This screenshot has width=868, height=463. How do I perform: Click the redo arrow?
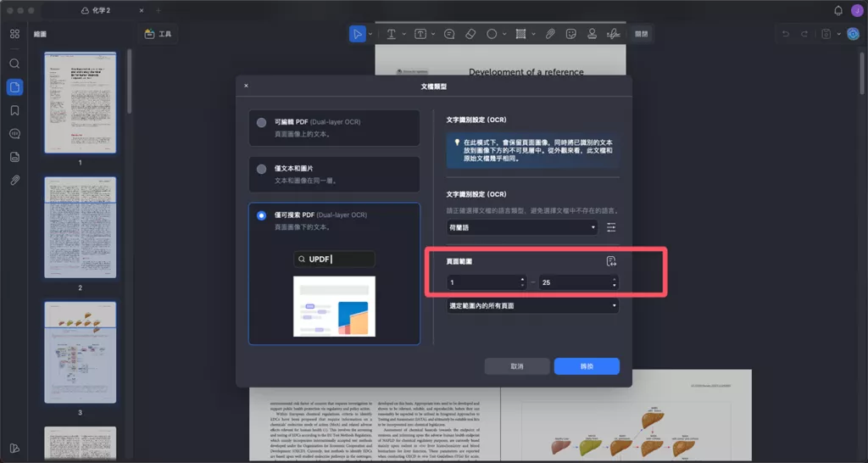tap(804, 34)
